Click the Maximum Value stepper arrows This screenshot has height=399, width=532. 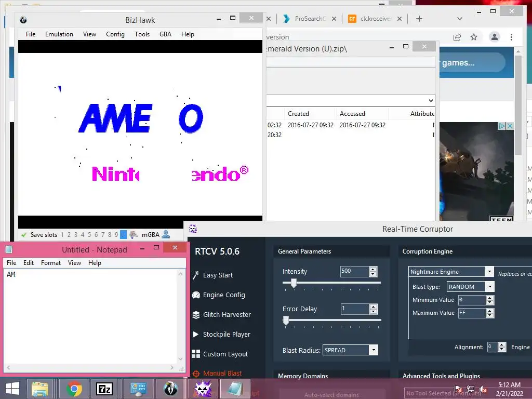489,313
